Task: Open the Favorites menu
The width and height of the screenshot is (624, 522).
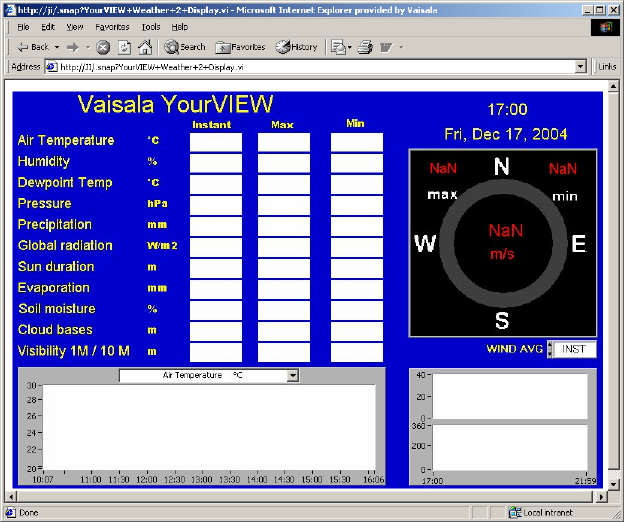Action: pos(112,27)
